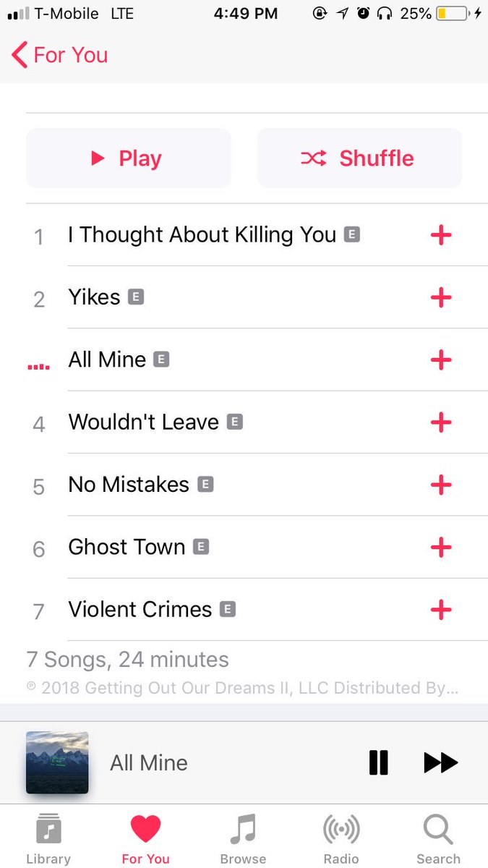The width and height of the screenshot is (488, 868).
Task: Add Wouldn't Leave using the plus icon
Action: tap(441, 422)
